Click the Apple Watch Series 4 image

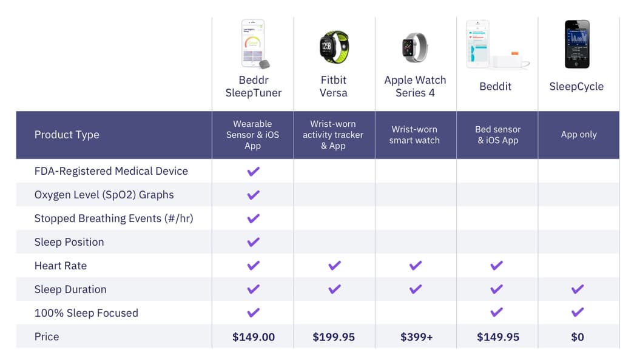point(415,47)
